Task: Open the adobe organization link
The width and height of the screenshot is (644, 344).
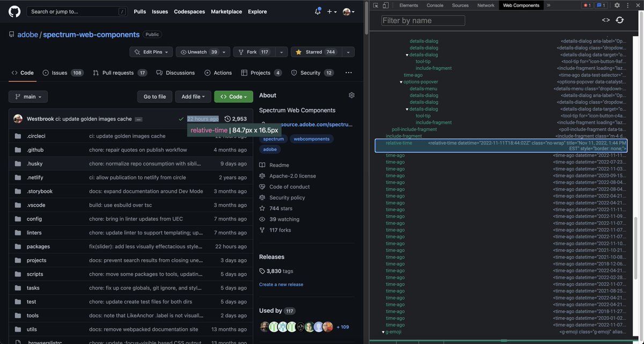Action: click(x=27, y=34)
